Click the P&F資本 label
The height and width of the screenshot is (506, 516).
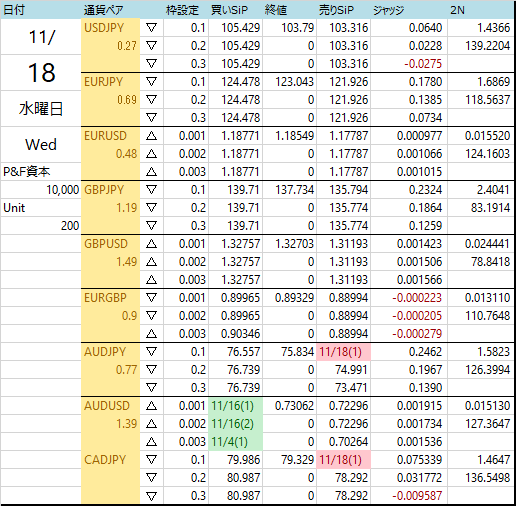tap(27, 172)
